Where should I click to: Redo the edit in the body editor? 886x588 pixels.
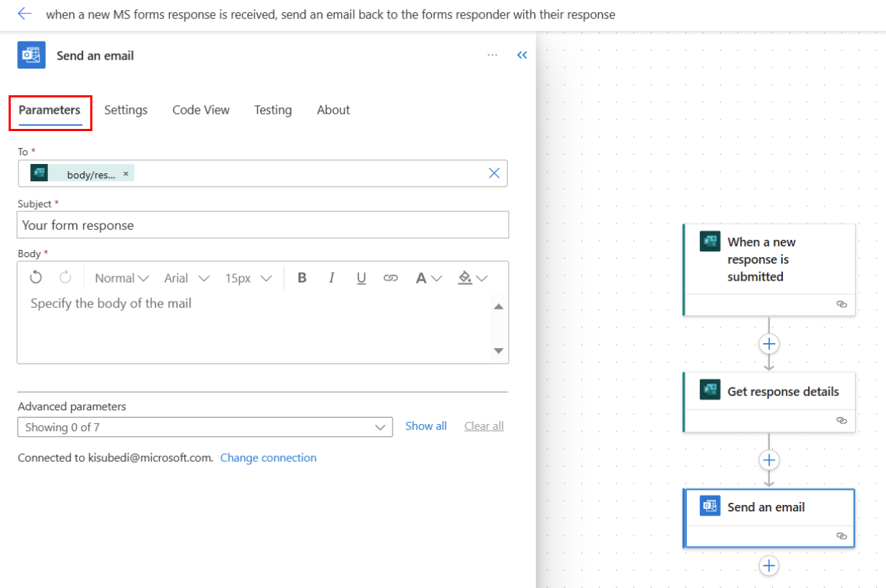pyautogui.click(x=65, y=278)
